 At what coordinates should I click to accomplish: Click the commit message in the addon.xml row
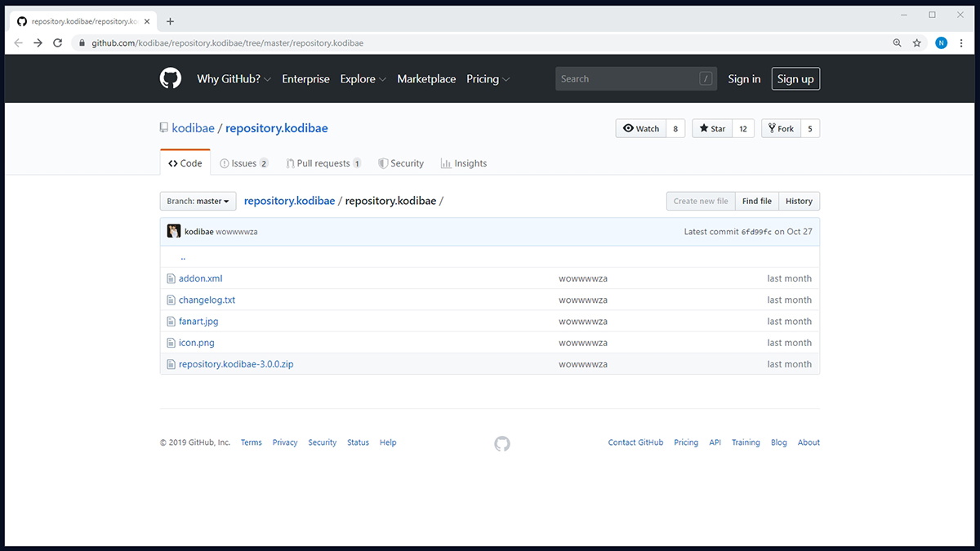coord(583,278)
